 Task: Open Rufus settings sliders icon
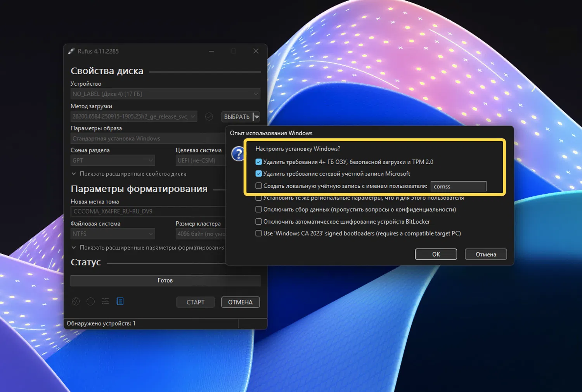click(105, 302)
